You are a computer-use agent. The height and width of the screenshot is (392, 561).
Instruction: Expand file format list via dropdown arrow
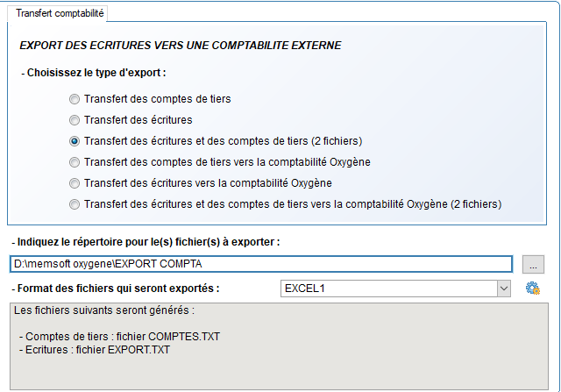pyautogui.click(x=504, y=289)
